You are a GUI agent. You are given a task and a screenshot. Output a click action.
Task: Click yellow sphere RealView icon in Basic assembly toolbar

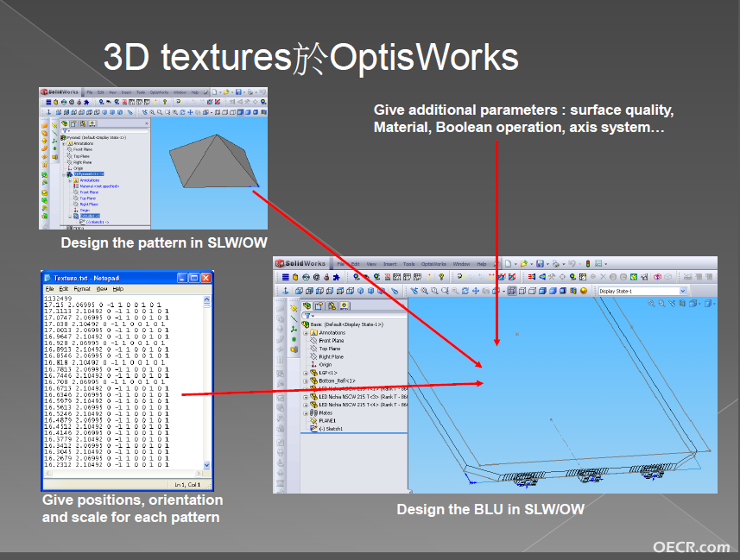pyautogui.click(x=584, y=291)
